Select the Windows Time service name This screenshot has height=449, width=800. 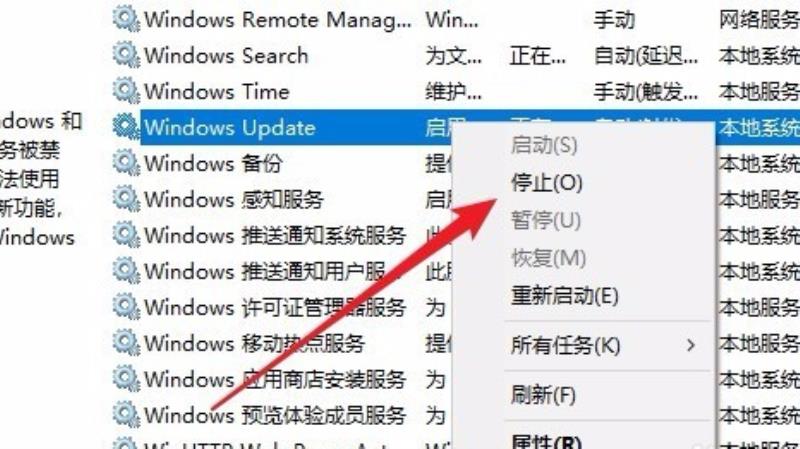pos(217,91)
